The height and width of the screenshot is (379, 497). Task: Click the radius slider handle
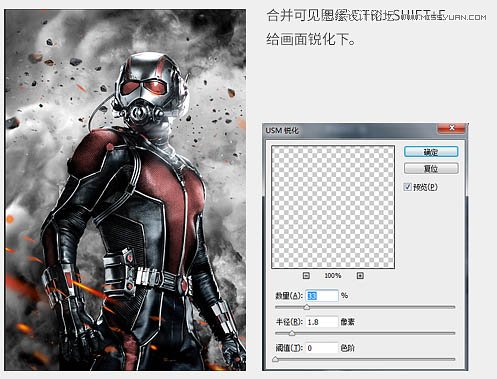292,333
